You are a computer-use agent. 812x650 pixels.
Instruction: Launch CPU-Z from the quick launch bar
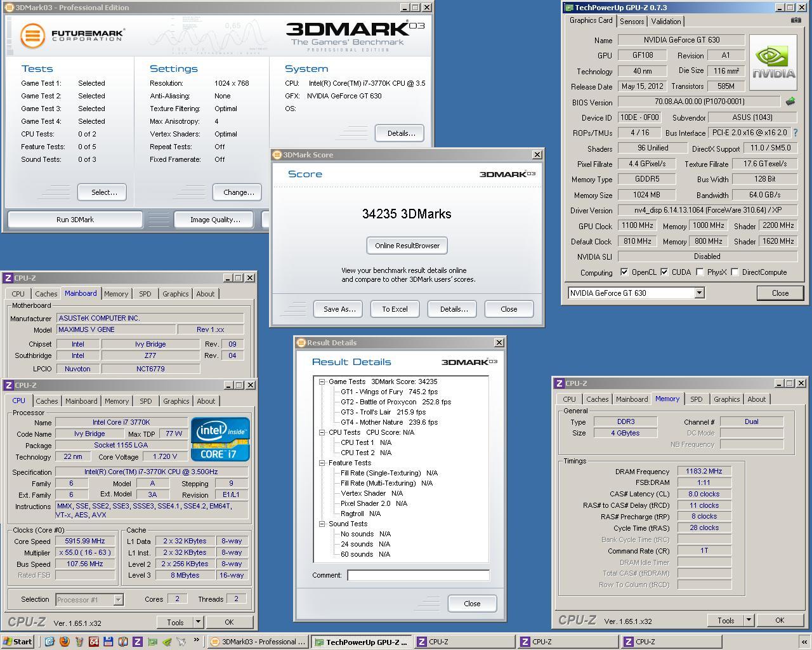pos(137,642)
